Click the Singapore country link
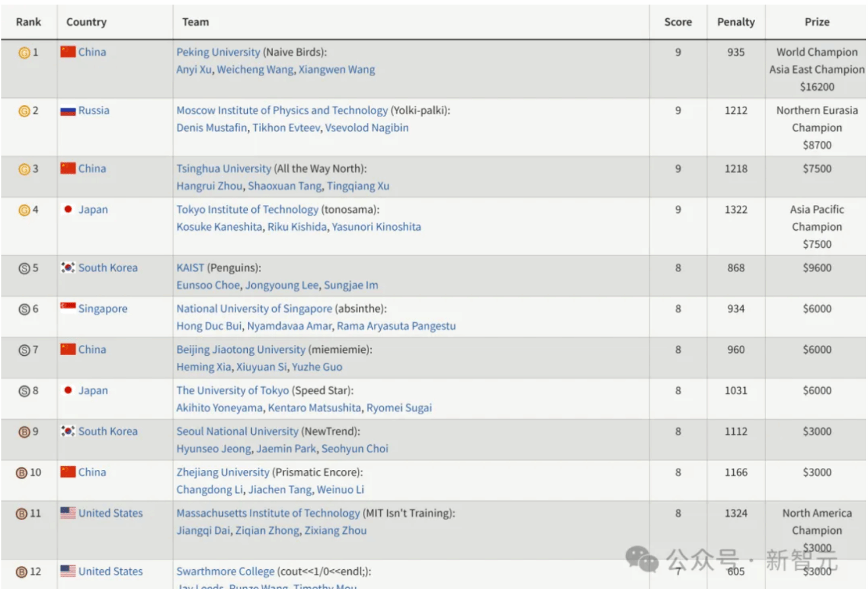 [103, 308]
